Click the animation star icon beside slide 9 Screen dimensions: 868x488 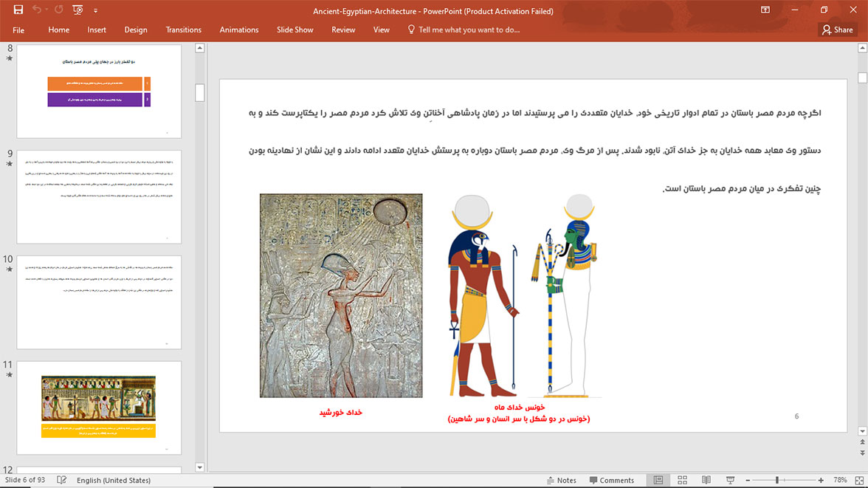point(9,164)
